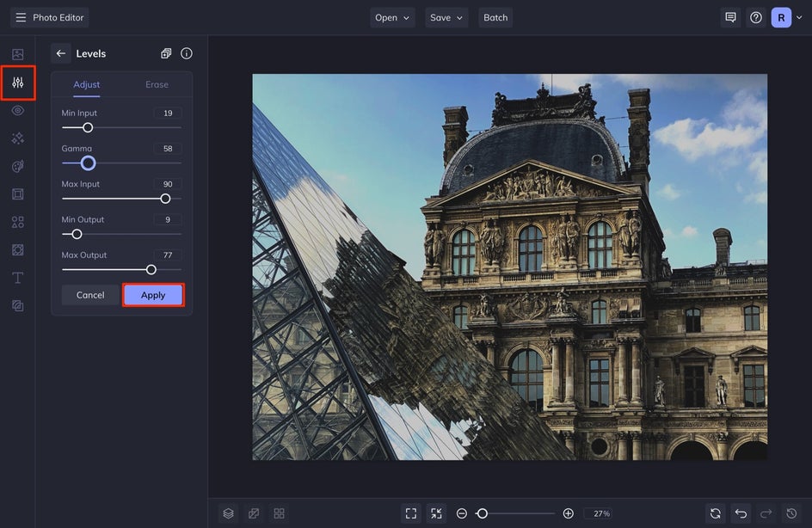Open the Touch Up eye tool
812x528 pixels.
pos(18,111)
